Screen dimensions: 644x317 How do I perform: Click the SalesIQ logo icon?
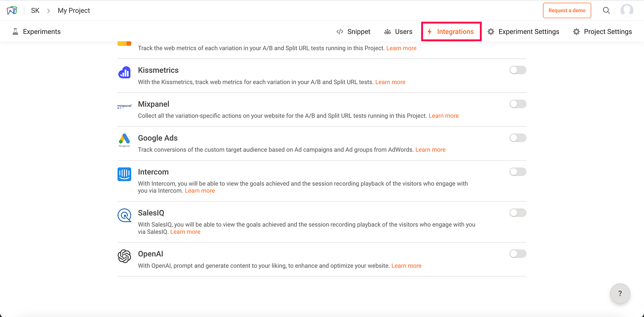click(124, 215)
